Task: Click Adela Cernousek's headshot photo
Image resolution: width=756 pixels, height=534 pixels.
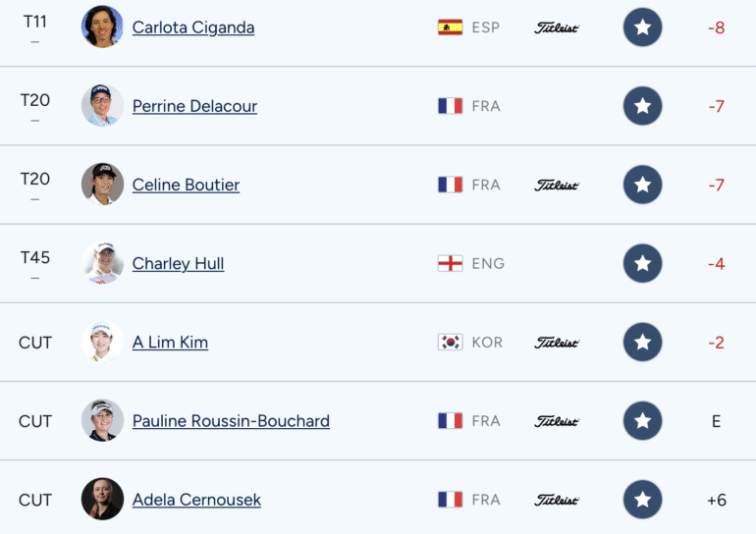Action: (102, 500)
